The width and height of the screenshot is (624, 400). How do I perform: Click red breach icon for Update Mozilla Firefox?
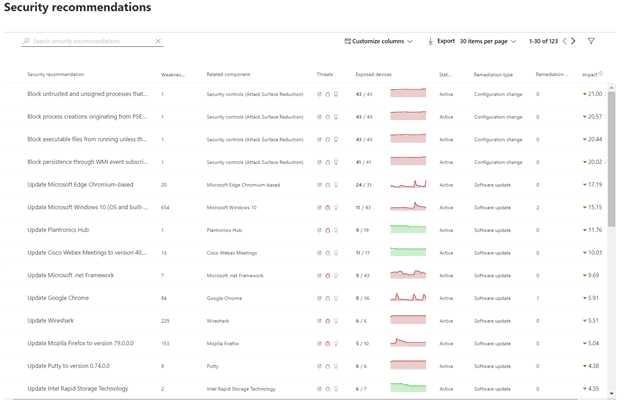click(328, 343)
